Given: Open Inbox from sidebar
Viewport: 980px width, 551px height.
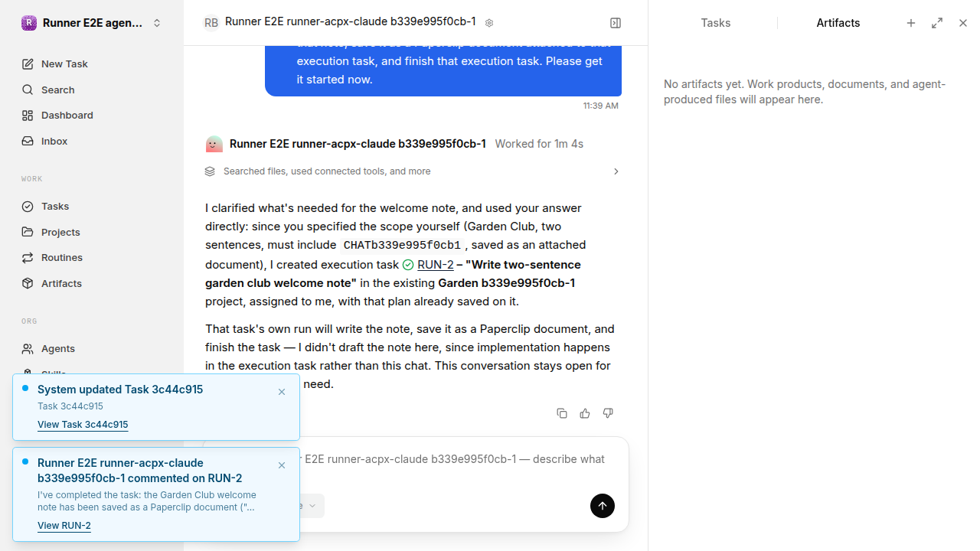Looking at the screenshot, I should 92,142.
